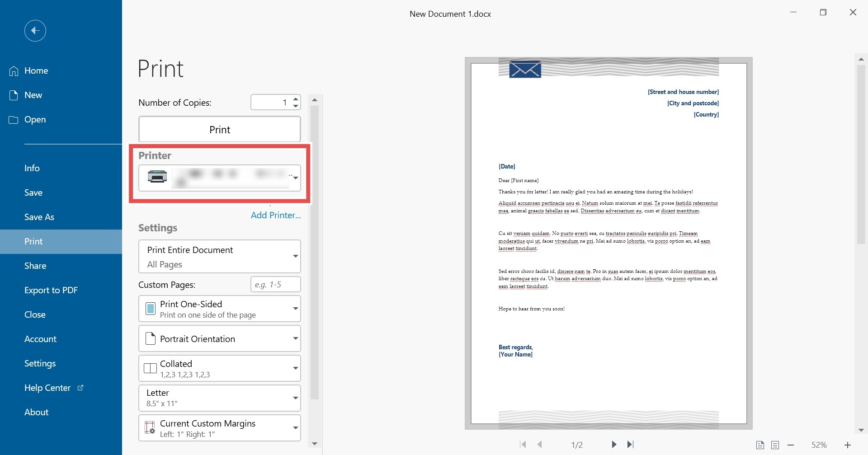The height and width of the screenshot is (455, 868).
Task: Open Export to PDF in sidebar
Action: [x=51, y=290]
